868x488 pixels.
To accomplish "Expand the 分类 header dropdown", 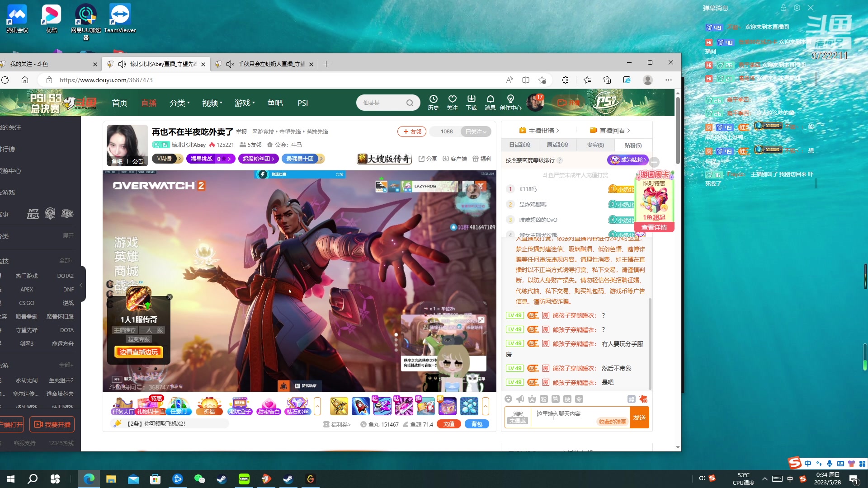I will tap(179, 103).
